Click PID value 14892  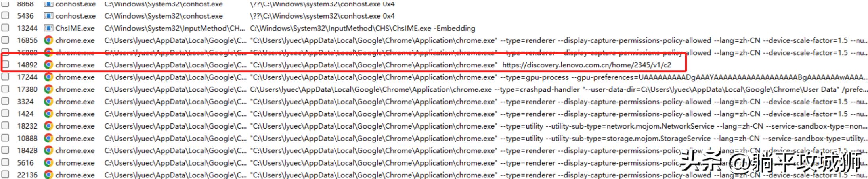(x=27, y=65)
